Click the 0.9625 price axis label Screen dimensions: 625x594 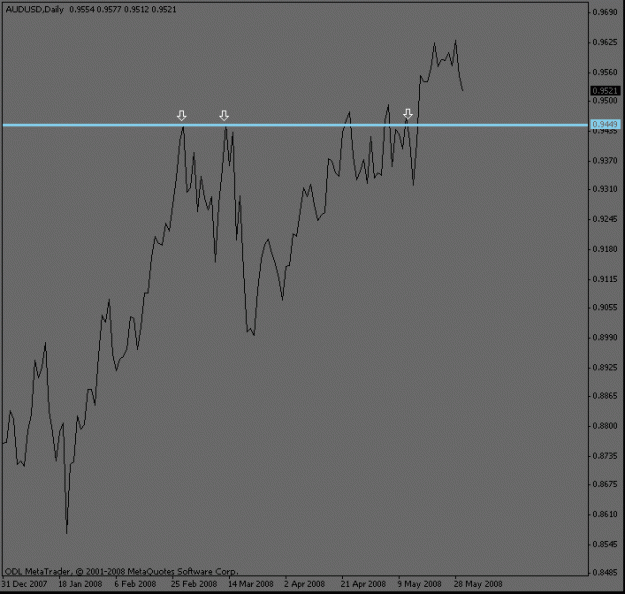(605, 42)
